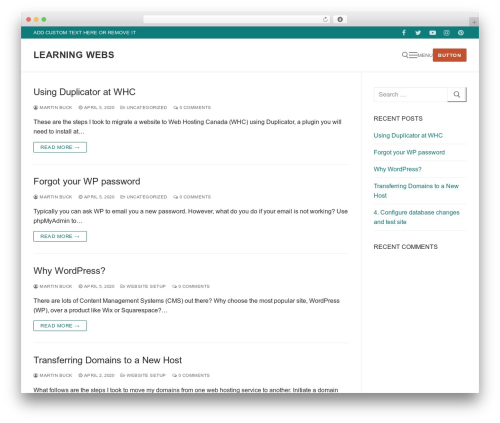The width and height of the screenshot is (500, 423).
Task: Open sidebar recent post 'Why WordPress?'
Action: (x=397, y=169)
